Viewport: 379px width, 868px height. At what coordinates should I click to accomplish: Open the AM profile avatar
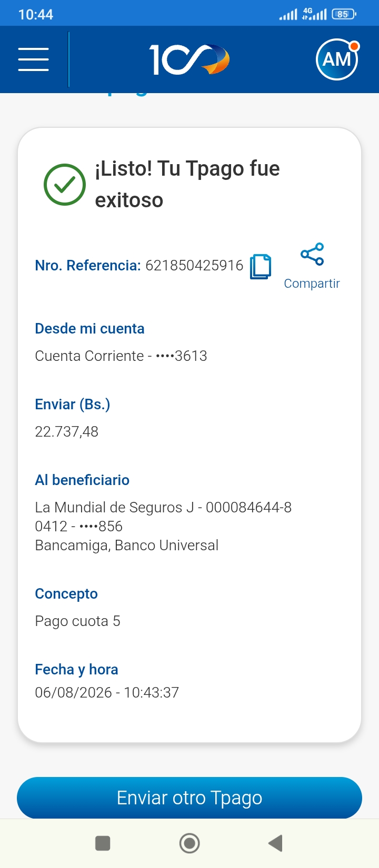(337, 59)
